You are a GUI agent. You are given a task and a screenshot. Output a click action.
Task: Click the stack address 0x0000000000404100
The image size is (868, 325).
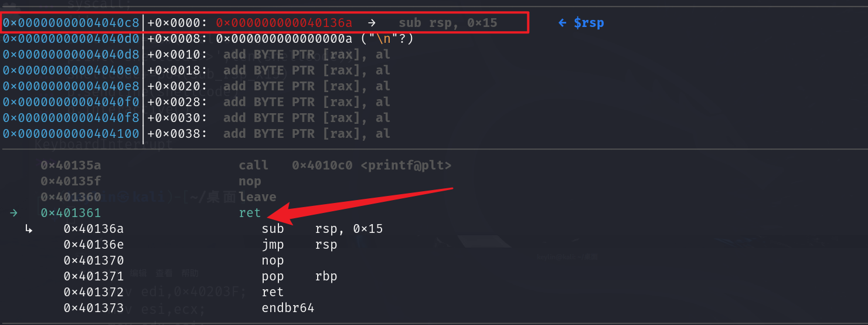point(71,134)
